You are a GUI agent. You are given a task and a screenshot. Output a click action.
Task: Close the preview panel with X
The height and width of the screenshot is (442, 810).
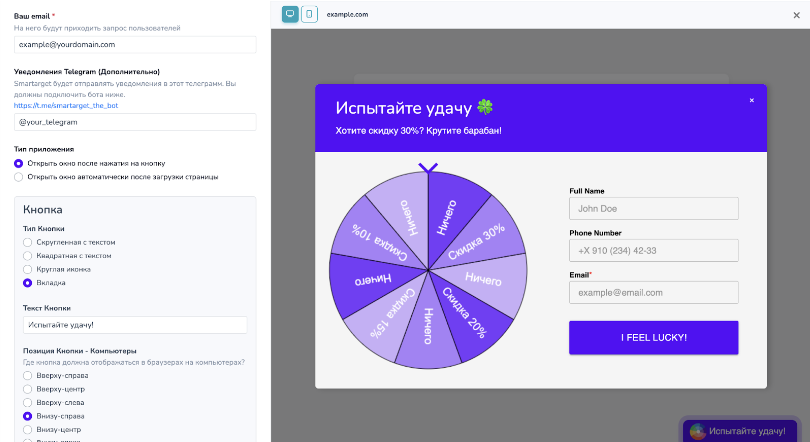pos(796,15)
